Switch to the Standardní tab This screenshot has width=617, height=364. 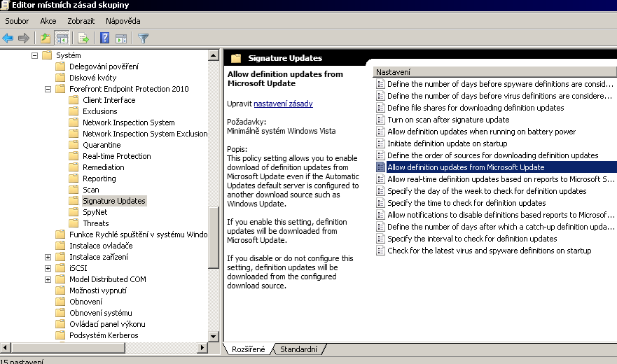click(298, 349)
